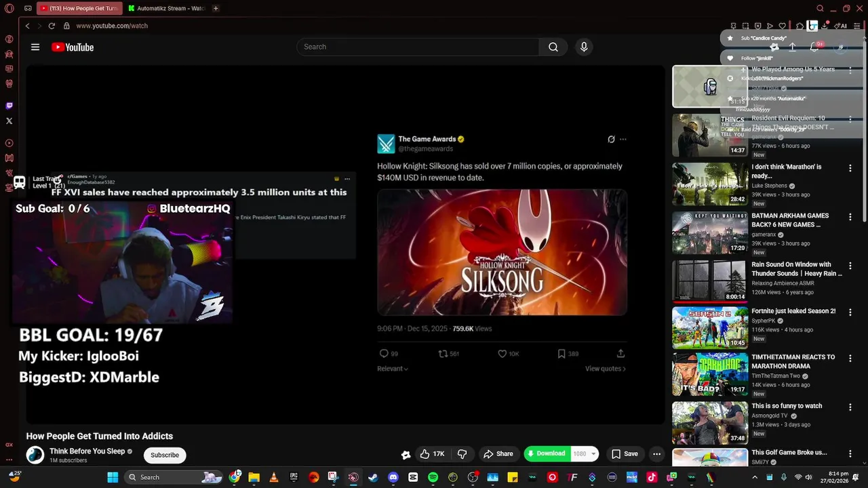Focus the YouTube search input field

point(418,47)
